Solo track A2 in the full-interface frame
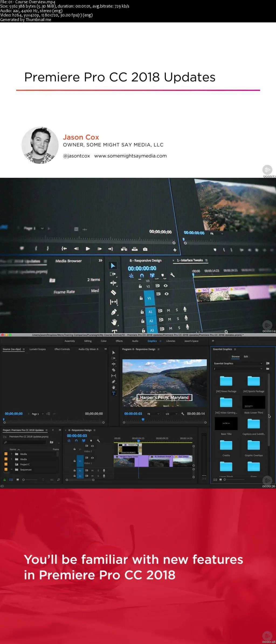Viewport: 276px width, 644px height. (x=98, y=476)
